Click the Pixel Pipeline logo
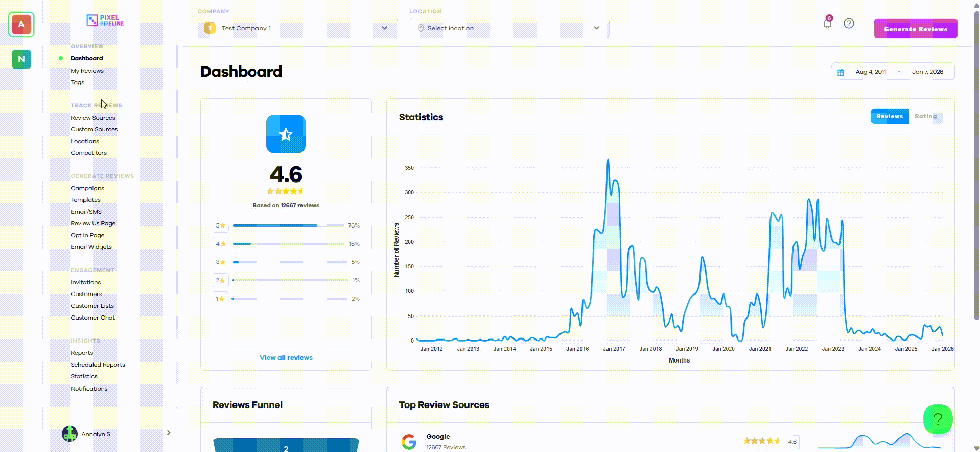The height and width of the screenshot is (452, 980). (x=105, y=20)
